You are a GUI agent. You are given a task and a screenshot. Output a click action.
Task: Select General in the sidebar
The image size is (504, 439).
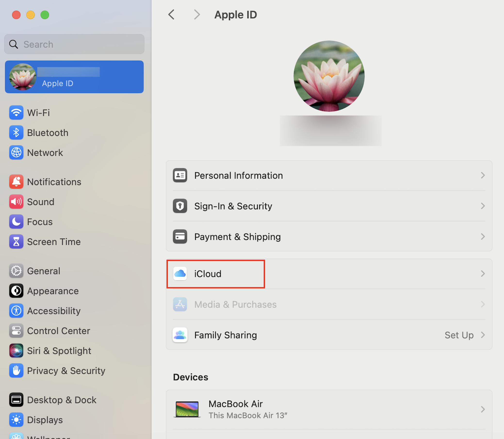44,271
